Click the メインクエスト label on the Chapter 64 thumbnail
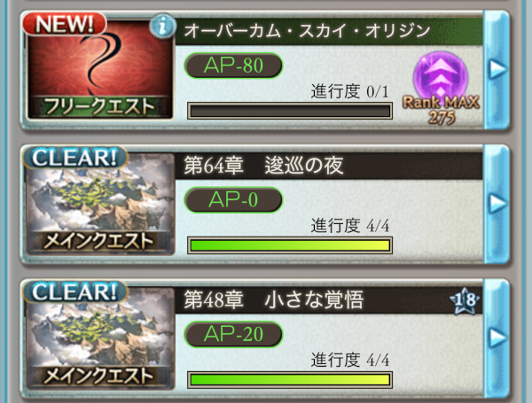Viewport: 532px width, 403px height. coord(100,241)
